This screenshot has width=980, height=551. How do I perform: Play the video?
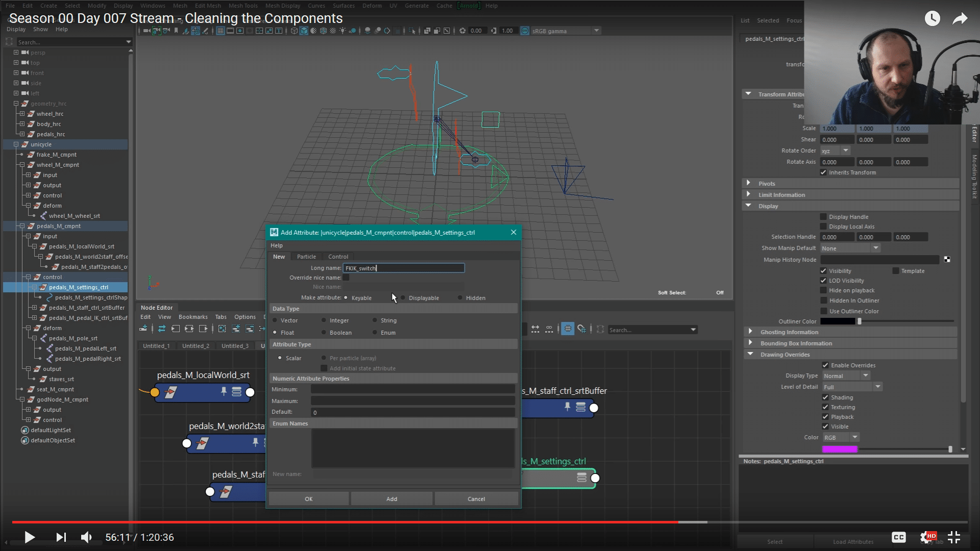[30, 537]
